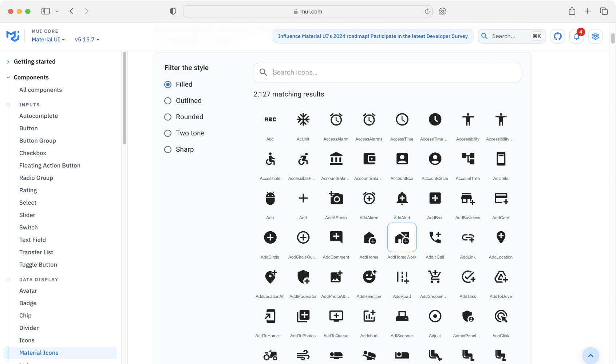
Task: Open the Material Icons page
Action: [x=60, y=353]
